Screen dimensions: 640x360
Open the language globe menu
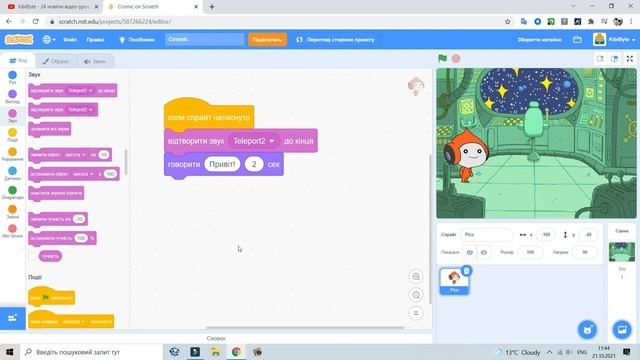click(x=49, y=40)
